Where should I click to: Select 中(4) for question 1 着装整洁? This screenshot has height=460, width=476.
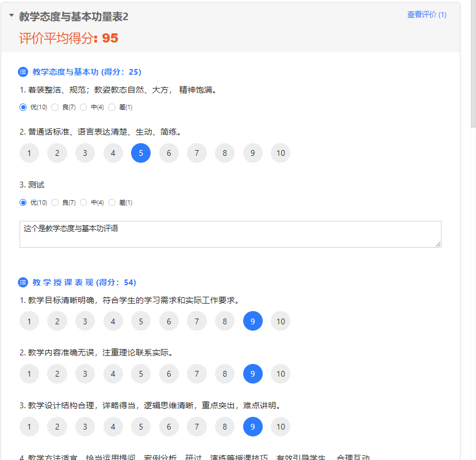[x=83, y=107]
